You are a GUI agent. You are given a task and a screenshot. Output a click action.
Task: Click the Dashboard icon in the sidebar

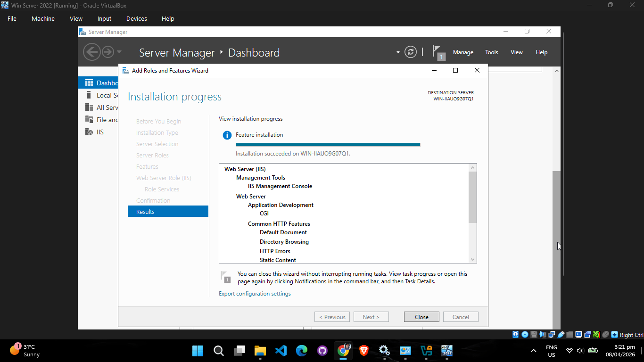point(89,83)
